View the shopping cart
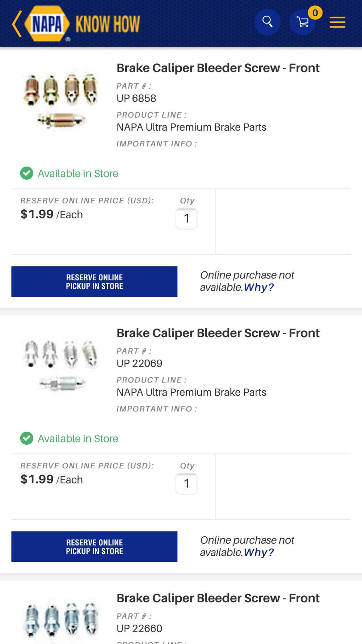362x644 pixels. point(302,23)
